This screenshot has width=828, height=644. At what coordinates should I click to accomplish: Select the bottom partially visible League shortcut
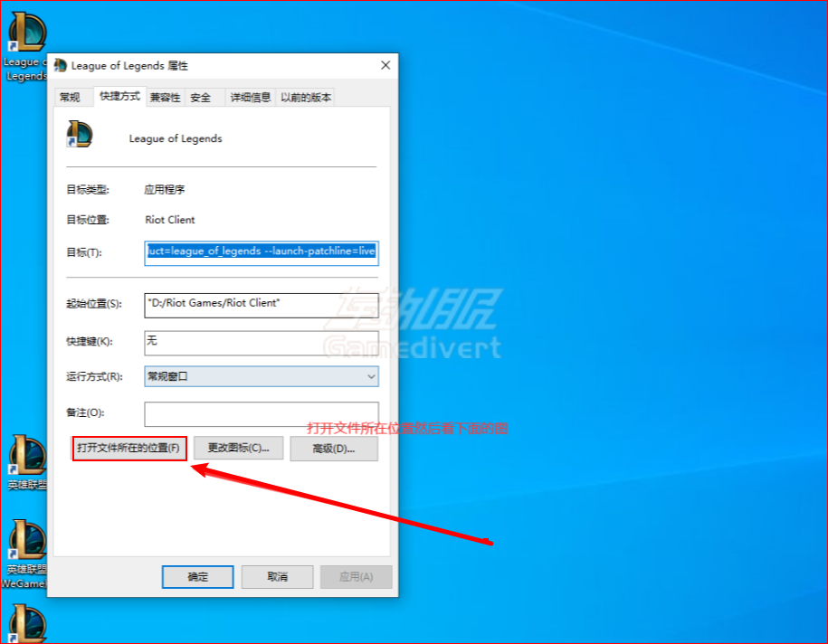pyautogui.click(x=27, y=623)
